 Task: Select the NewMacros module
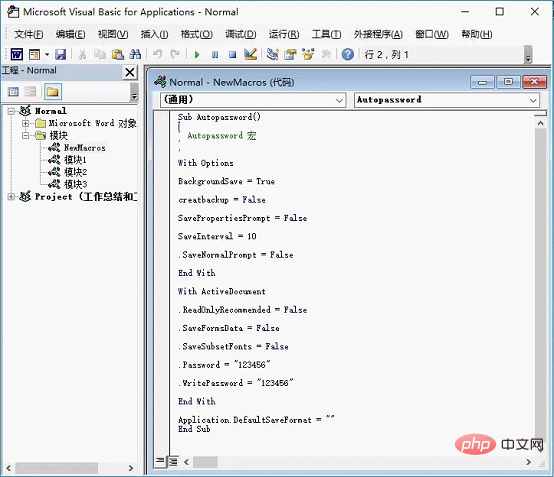pyautogui.click(x=85, y=148)
